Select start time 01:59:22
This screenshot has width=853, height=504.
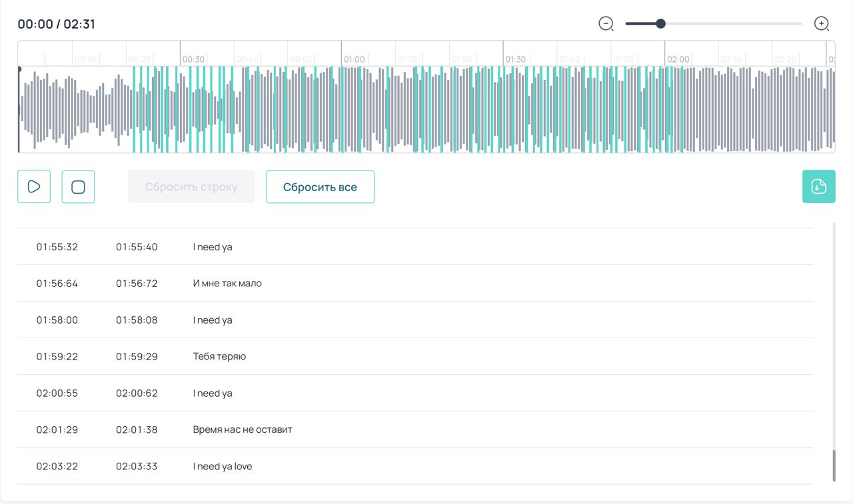click(57, 357)
